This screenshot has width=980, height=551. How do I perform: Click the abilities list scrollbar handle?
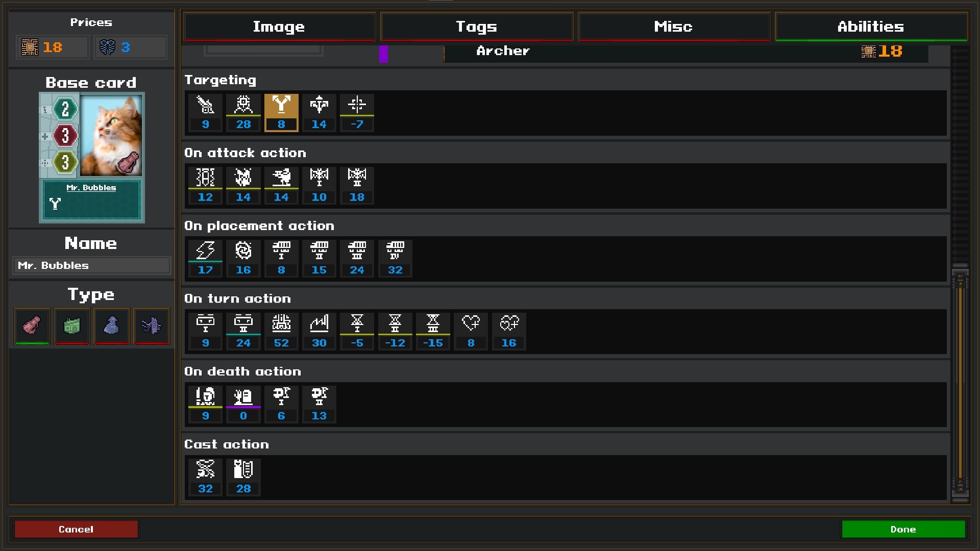960,383
